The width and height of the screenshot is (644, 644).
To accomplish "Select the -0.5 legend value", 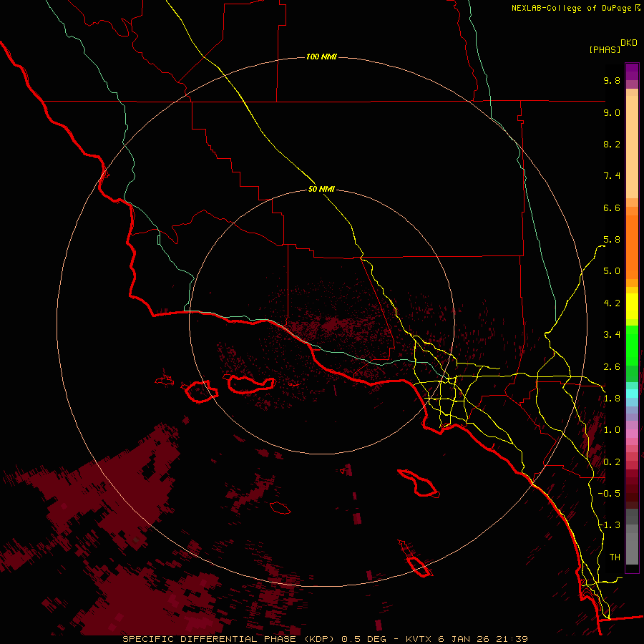I will (609, 494).
